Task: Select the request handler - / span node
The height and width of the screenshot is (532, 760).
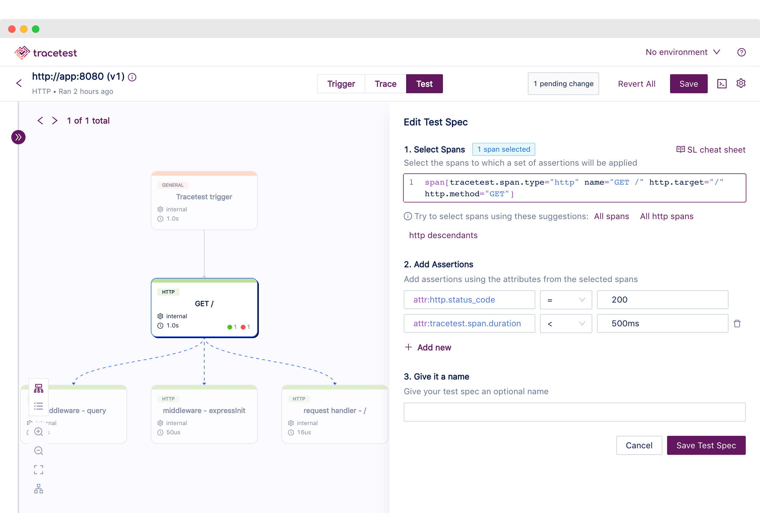Action: pyautogui.click(x=335, y=414)
